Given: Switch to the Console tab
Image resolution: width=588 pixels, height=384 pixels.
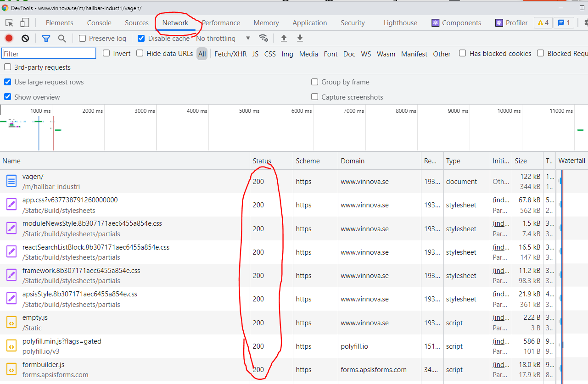Looking at the screenshot, I should click(99, 23).
